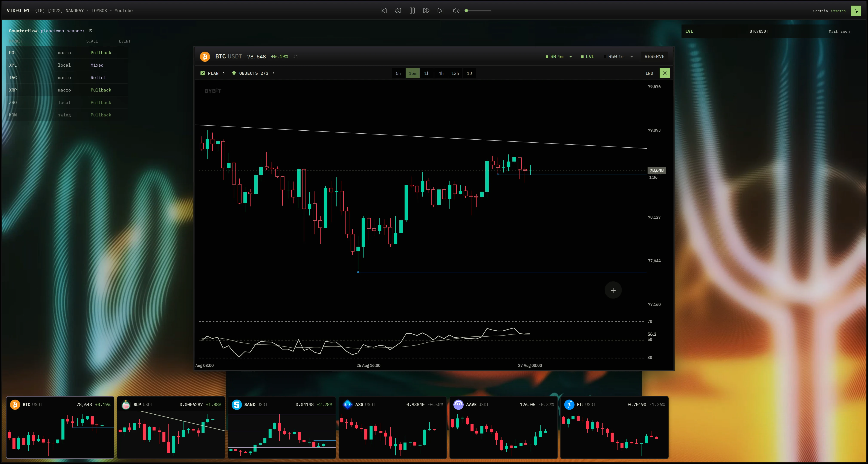The image size is (868, 464).
Task: Rewind the video playback
Action: pyautogui.click(x=398, y=11)
